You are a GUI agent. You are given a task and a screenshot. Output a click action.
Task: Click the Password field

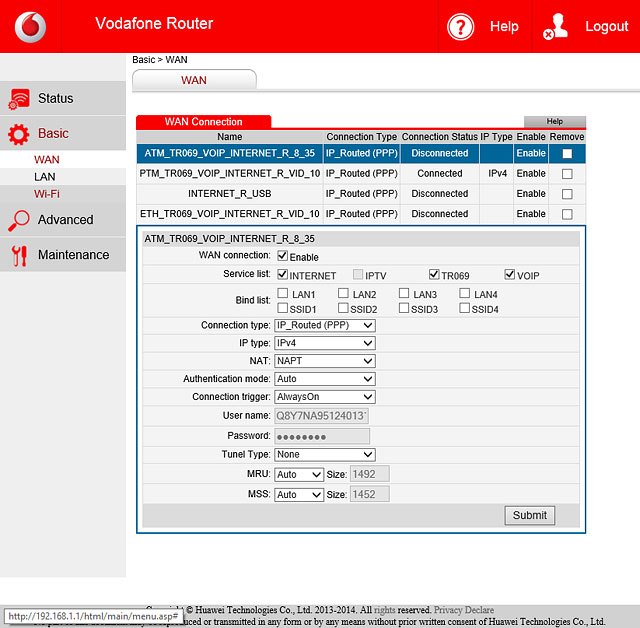click(322, 436)
